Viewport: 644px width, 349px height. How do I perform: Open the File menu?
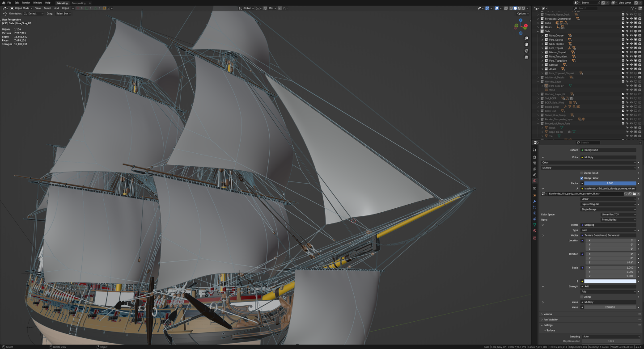[9, 3]
